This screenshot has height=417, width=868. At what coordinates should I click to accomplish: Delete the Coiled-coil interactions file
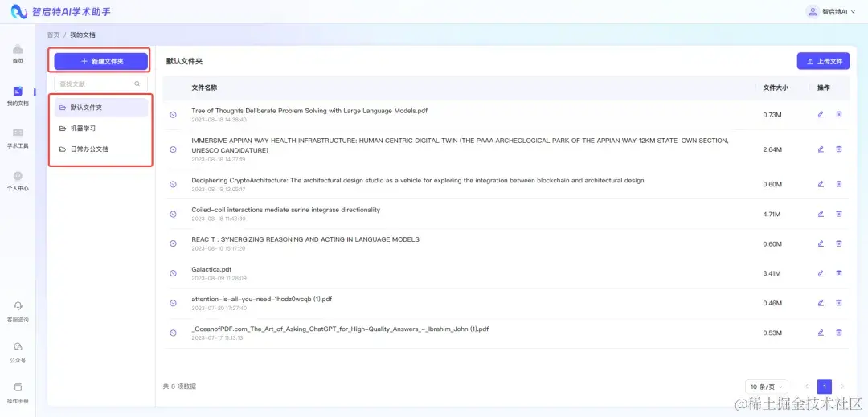(838, 214)
